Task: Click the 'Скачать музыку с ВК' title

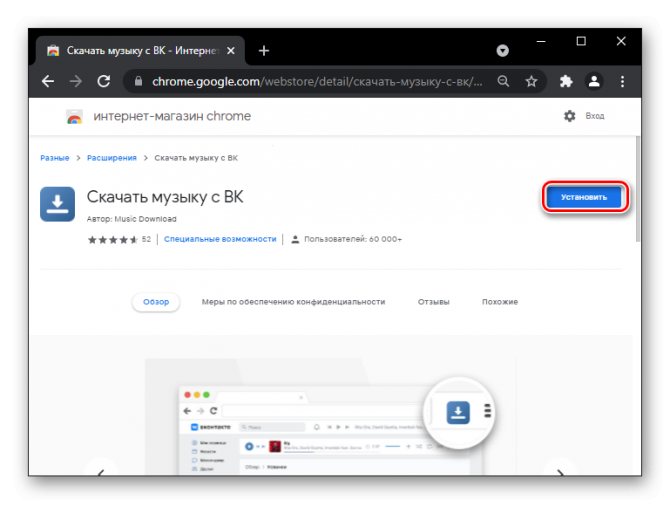Action: coord(165,197)
